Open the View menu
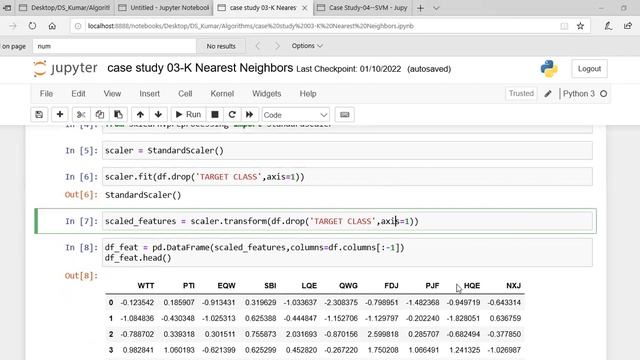This screenshot has width=640, height=360. [x=112, y=93]
